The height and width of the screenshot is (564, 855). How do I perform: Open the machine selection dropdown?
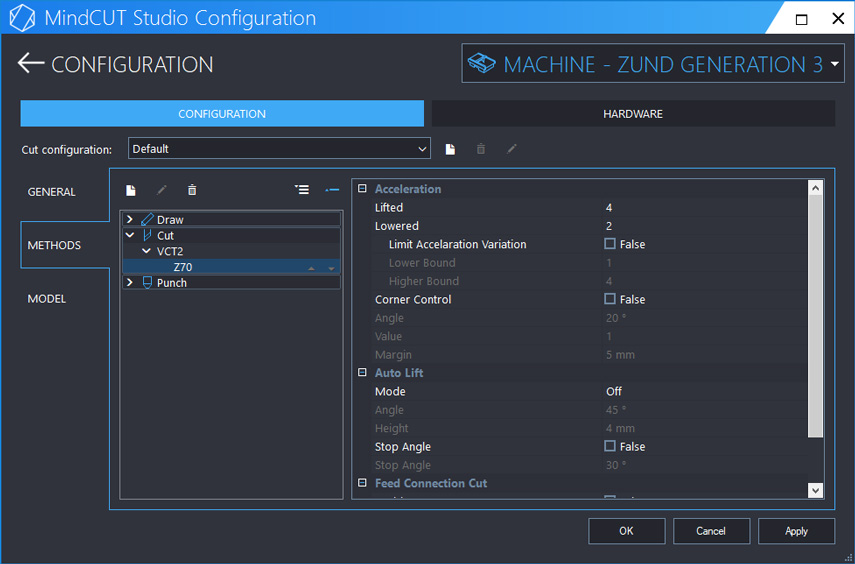[x=835, y=64]
